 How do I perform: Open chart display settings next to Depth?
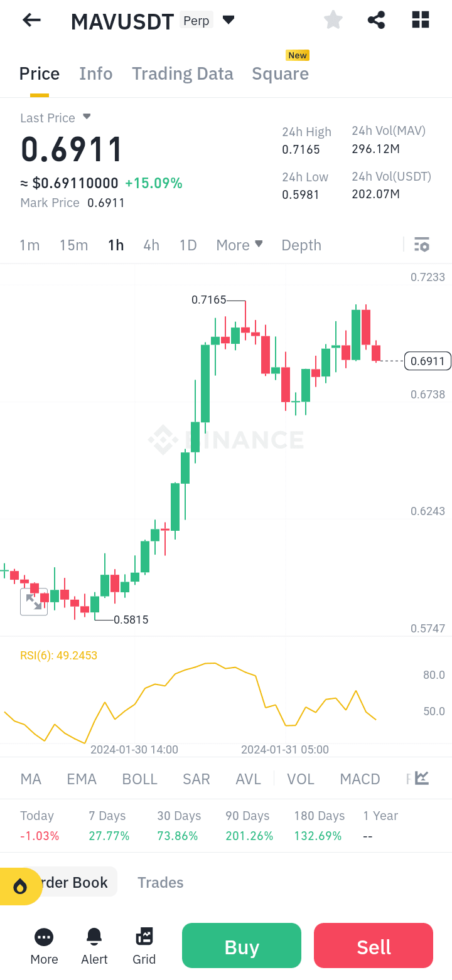pyautogui.click(x=421, y=244)
